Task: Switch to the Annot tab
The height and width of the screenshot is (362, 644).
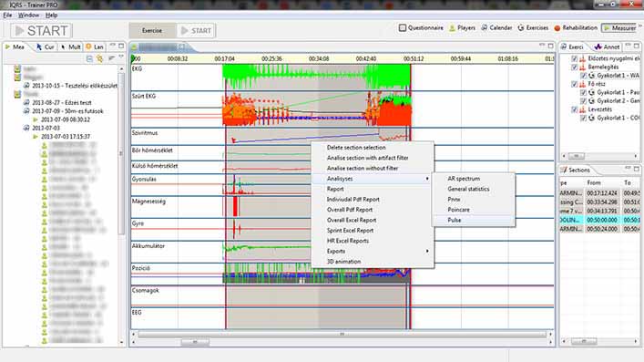Action: [607, 47]
